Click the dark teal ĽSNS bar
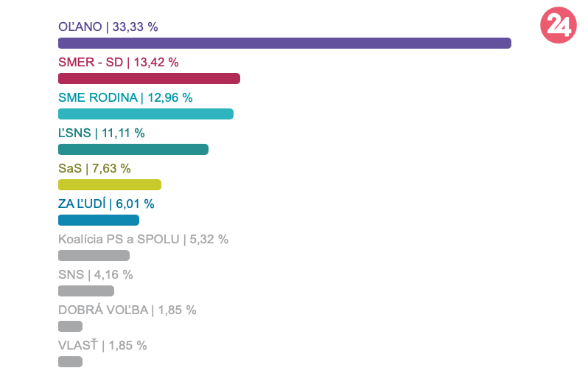588x382 pixels. [133, 150]
